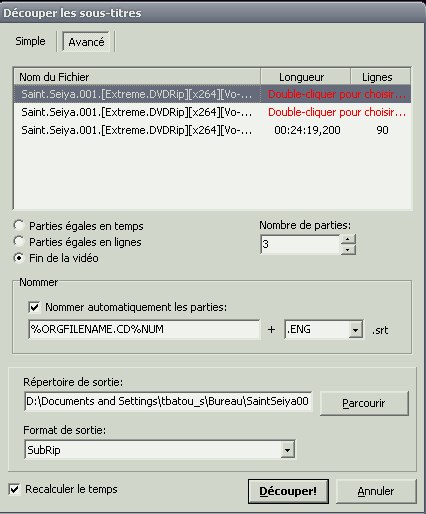Increase Nombre de parties with up arrow
The image size is (426, 514).
[348, 239]
